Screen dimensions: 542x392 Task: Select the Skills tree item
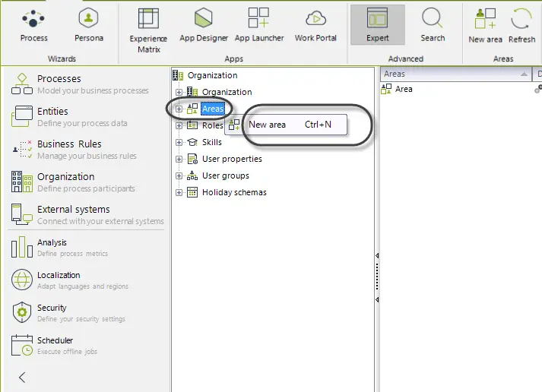211,142
